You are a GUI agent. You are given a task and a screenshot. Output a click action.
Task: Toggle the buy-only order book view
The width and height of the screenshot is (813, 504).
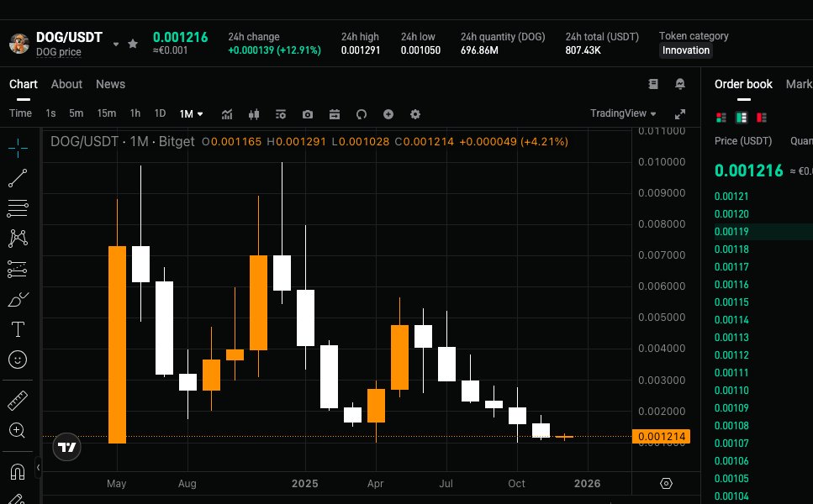point(743,116)
